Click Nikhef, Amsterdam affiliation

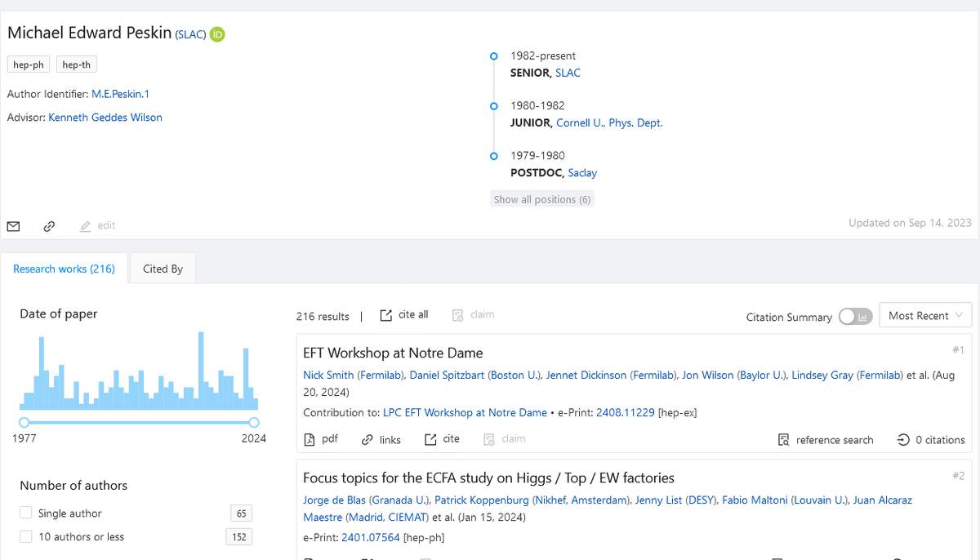[581, 500]
